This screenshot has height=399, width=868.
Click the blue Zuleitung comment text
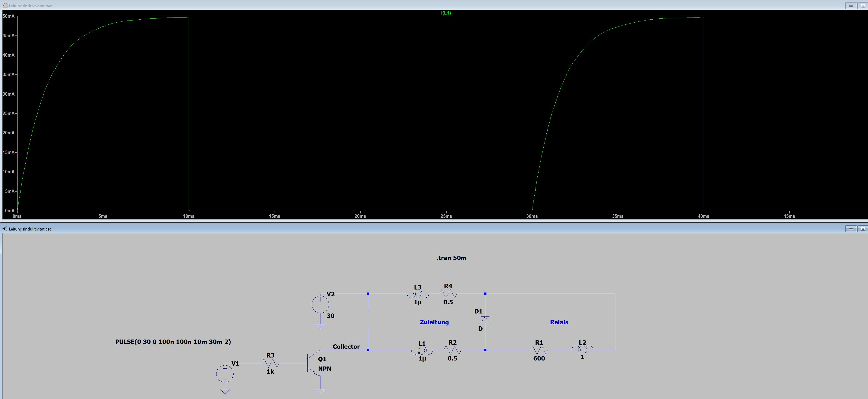(434, 322)
